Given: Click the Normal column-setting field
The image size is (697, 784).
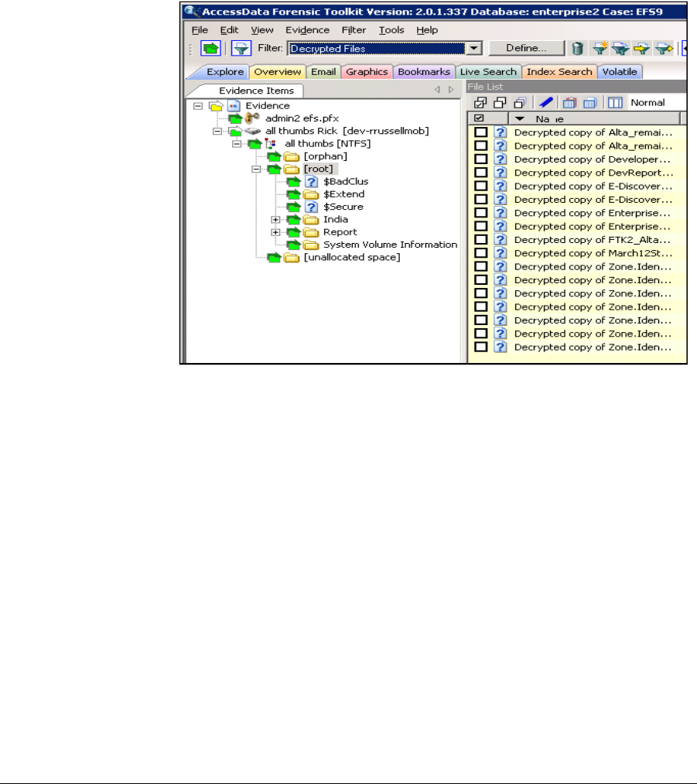Looking at the screenshot, I should click(x=656, y=102).
